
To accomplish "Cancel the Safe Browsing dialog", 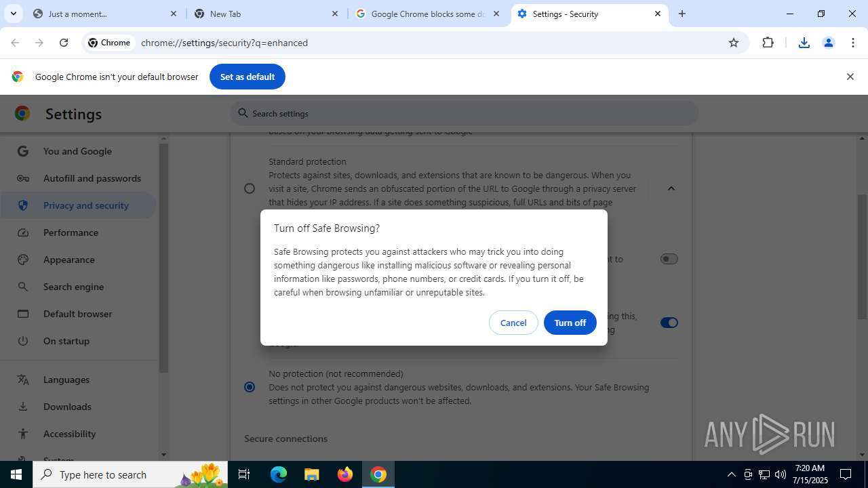I will (513, 323).
